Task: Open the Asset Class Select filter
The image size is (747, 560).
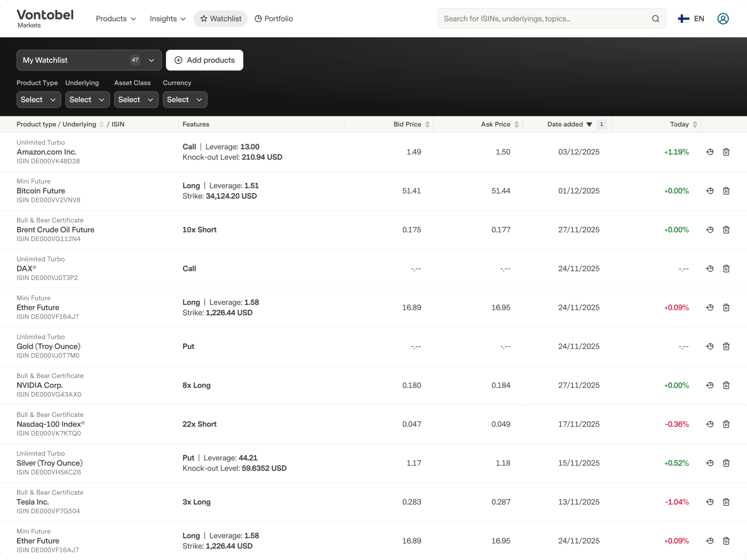Action: 136,100
